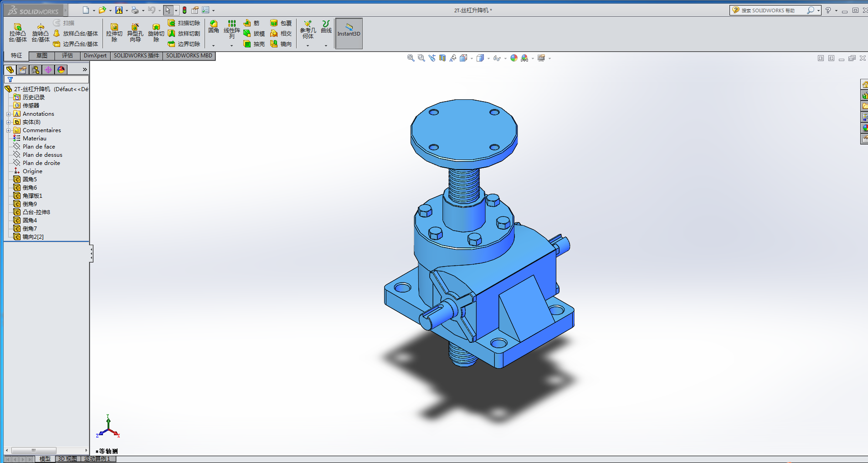Expand the 实体(8) solid bodies folder
868x463 pixels.
(x=8, y=122)
